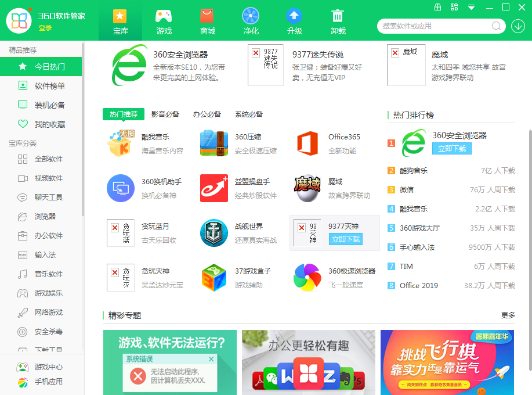This screenshot has width=532, height=395.
Task: Click the Office365 app icon
Action: [x=307, y=143]
